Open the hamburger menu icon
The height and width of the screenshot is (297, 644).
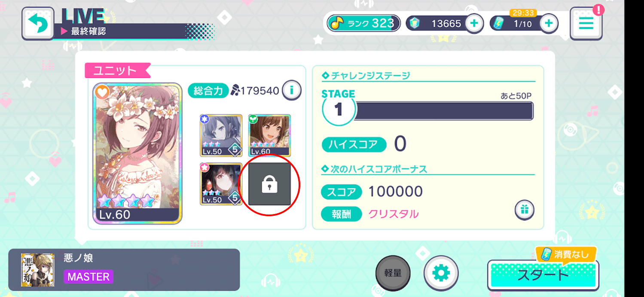(x=586, y=24)
